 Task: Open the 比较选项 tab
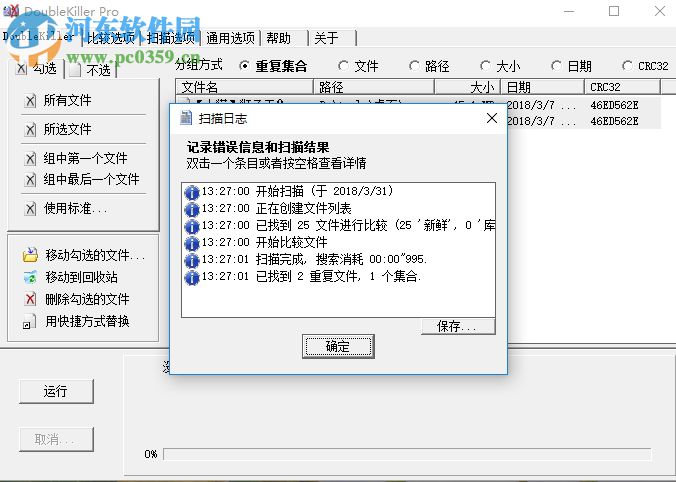(x=111, y=38)
